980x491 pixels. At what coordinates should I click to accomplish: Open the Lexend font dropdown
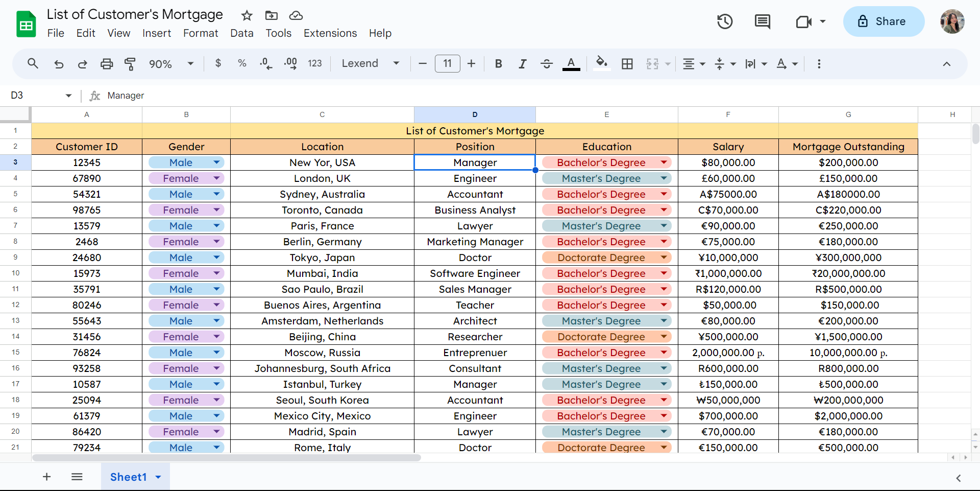(x=371, y=63)
